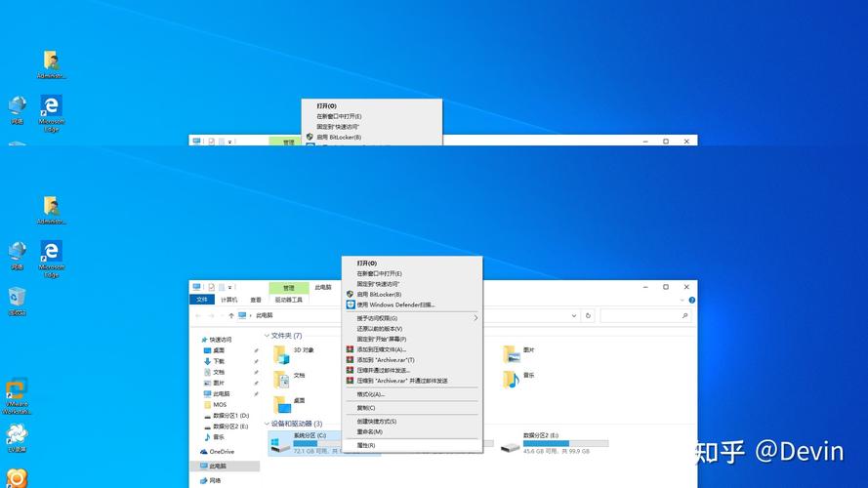Select the 系统分区 (C:) drive
Viewport: 868px width, 488px height.
(307, 443)
